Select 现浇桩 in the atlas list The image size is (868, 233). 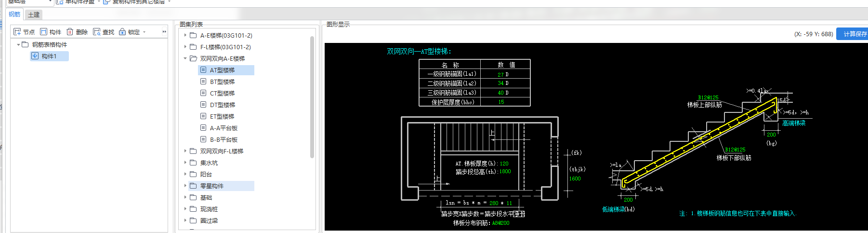click(x=209, y=209)
